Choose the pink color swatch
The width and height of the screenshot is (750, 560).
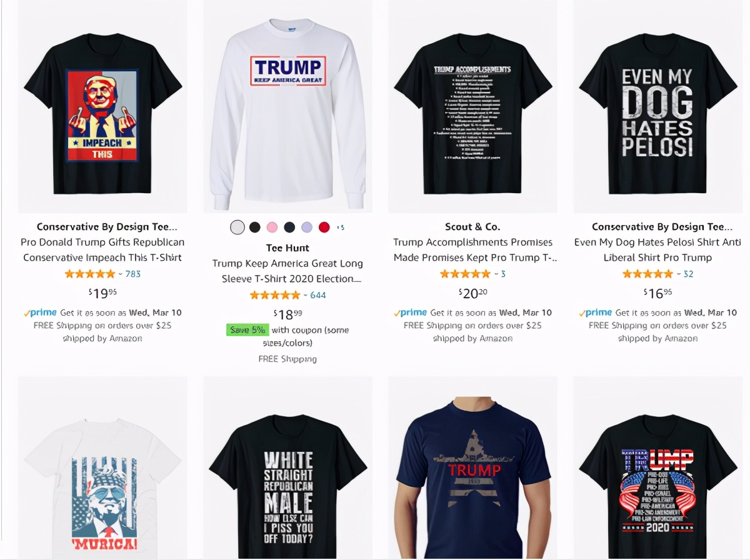[272, 227]
